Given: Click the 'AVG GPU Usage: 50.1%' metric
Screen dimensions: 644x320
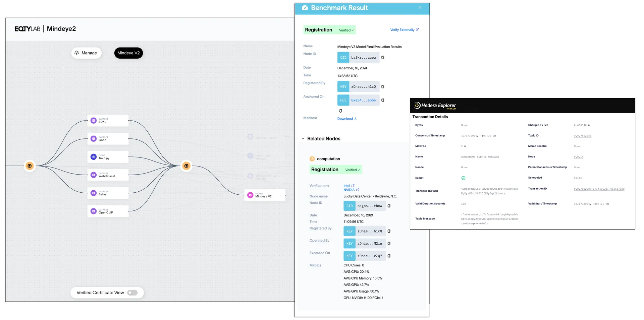Looking at the screenshot, I should pos(361,291).
